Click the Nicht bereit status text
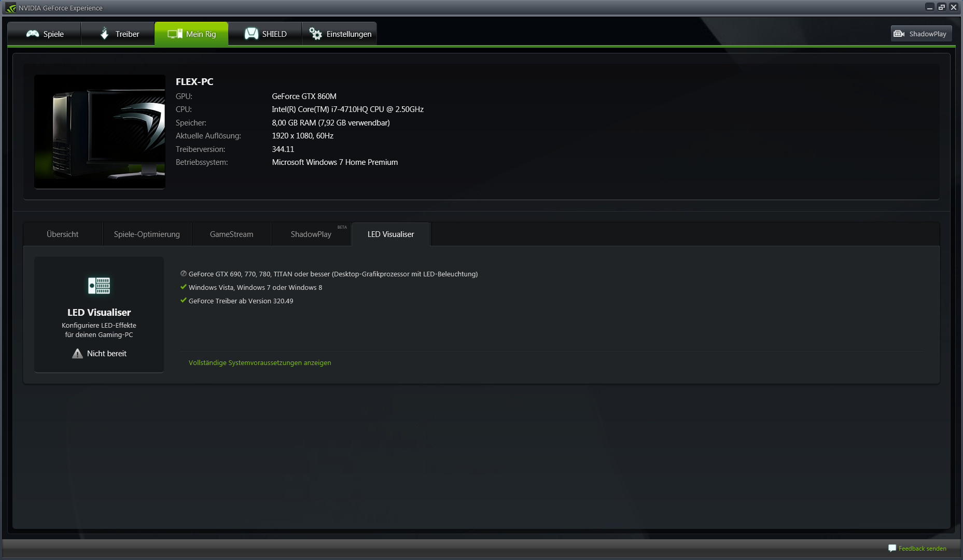963x560 pixels. pos(107,354)
